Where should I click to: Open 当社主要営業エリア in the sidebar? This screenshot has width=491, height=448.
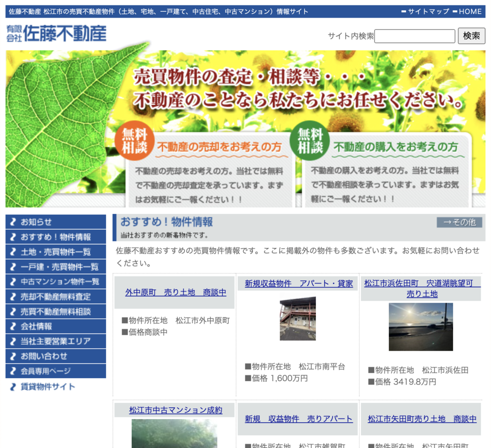point(56,341)
